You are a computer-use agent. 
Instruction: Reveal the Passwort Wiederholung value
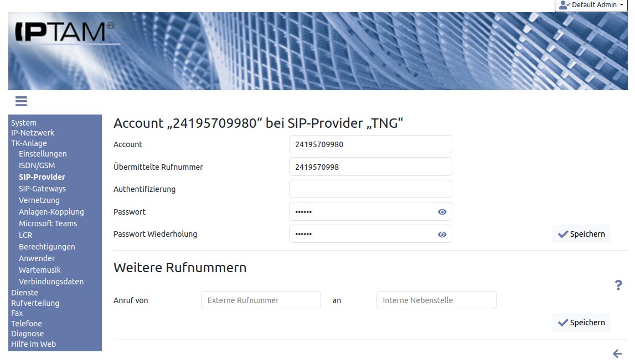tap(442, 235)
